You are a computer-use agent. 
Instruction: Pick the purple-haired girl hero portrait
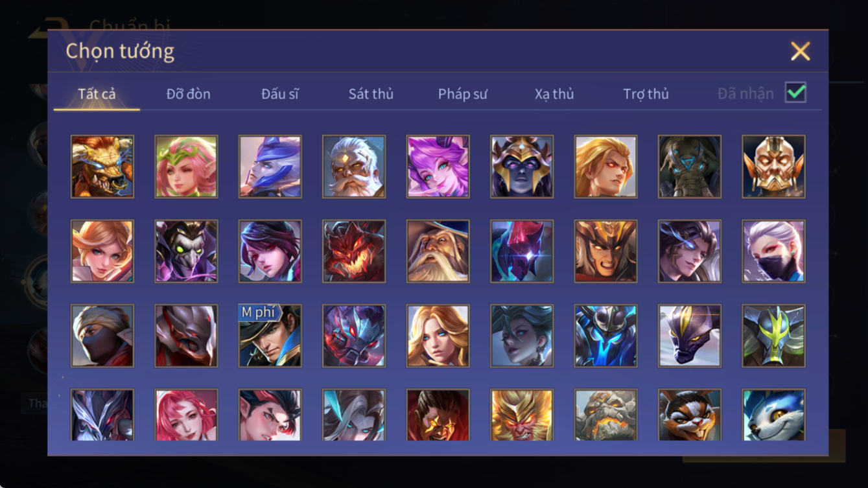click(438, 167)
